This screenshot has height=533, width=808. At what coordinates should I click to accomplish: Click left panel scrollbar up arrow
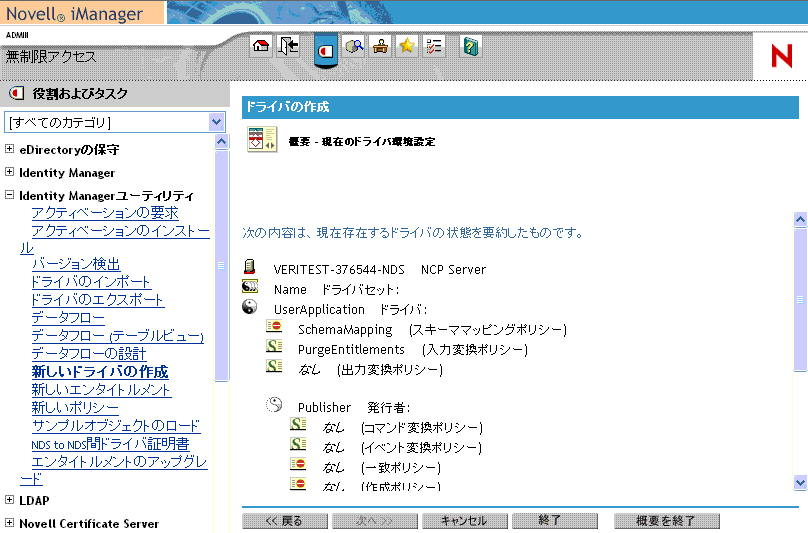[x=221, y=142]
